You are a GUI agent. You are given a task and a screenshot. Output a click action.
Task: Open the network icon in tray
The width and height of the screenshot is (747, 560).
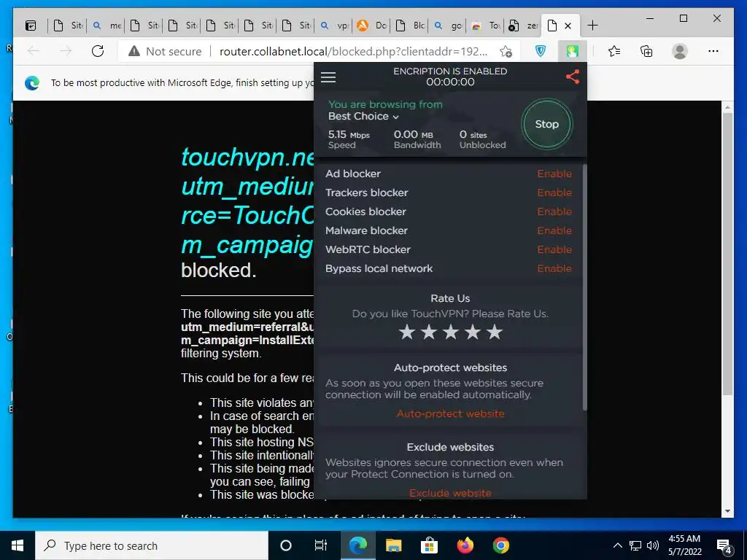click(635, 545)
